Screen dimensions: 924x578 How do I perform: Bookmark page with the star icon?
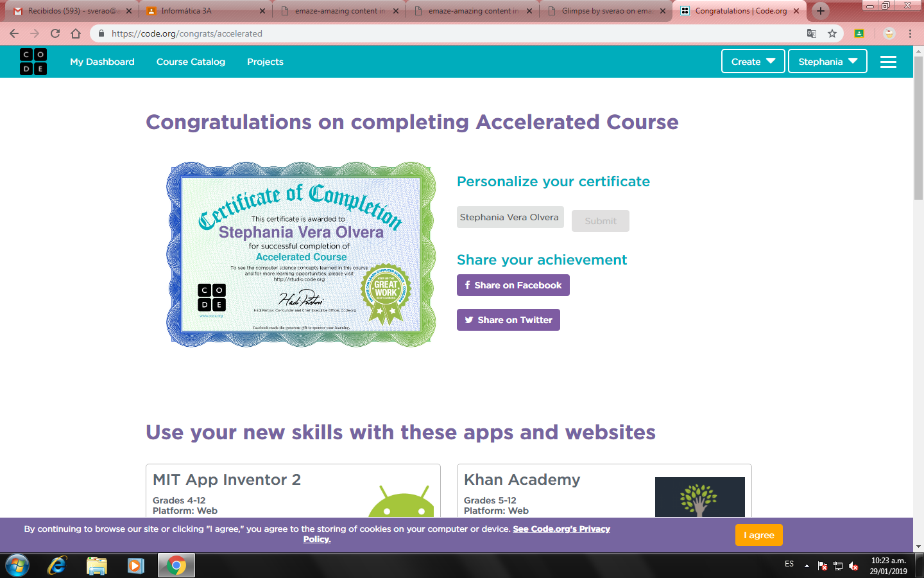point(832,33)
